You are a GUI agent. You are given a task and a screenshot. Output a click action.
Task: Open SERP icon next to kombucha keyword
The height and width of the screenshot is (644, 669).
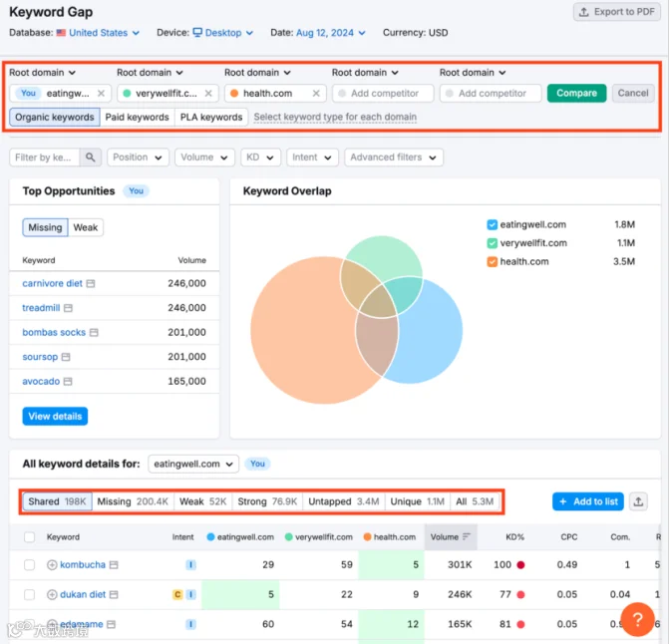coord(114,565)
